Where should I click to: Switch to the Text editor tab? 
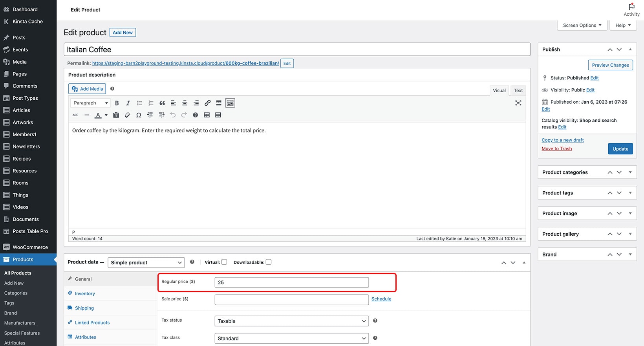(x=518, y=90)
